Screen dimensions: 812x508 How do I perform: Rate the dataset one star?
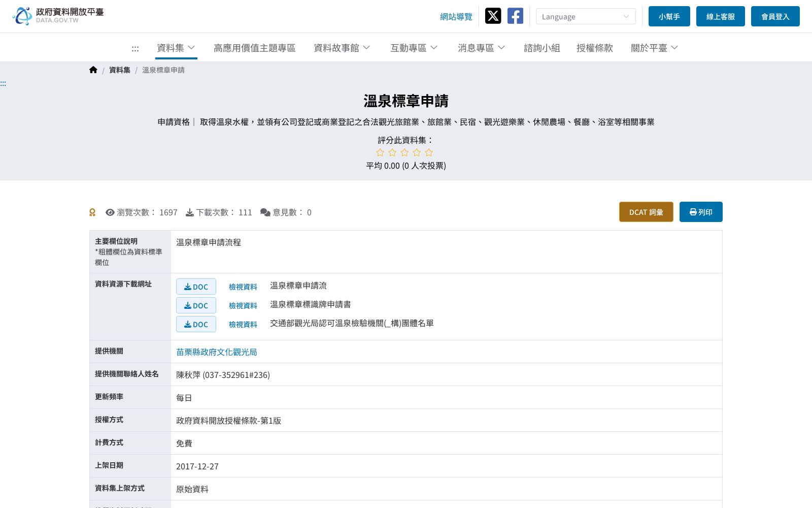[x=380, y=152]
